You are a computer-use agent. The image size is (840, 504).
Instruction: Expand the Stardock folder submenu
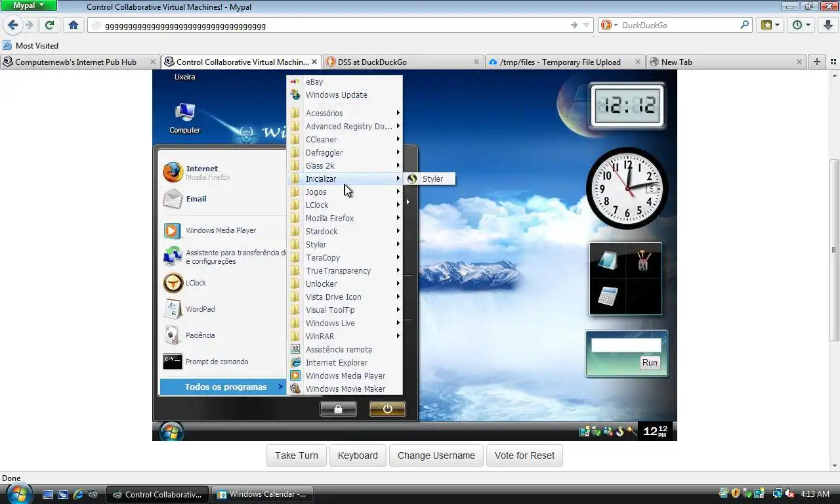pos(345,231)
